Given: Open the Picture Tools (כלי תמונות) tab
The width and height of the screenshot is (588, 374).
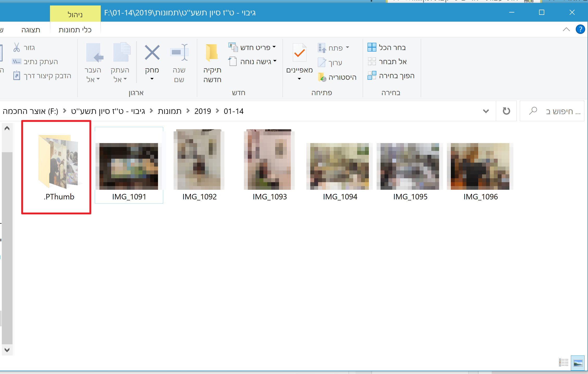Looking at the screenshot, I should (75, 30).
